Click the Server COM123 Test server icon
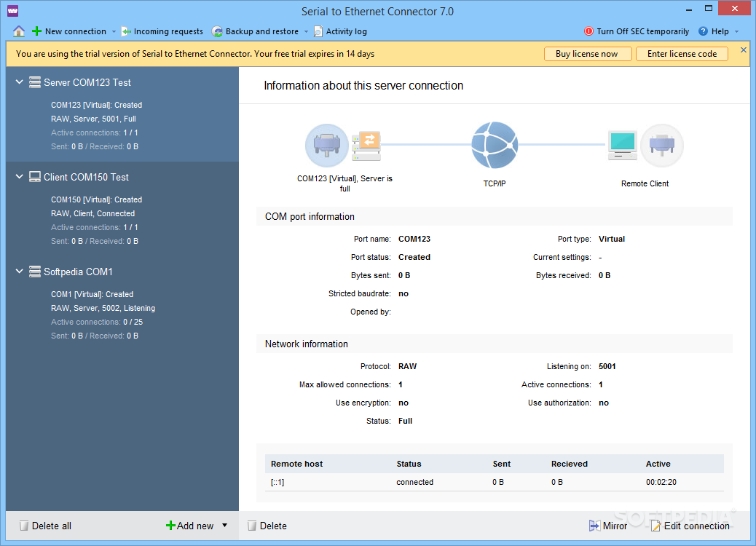The image size is (756, 546). coord(35,82)
